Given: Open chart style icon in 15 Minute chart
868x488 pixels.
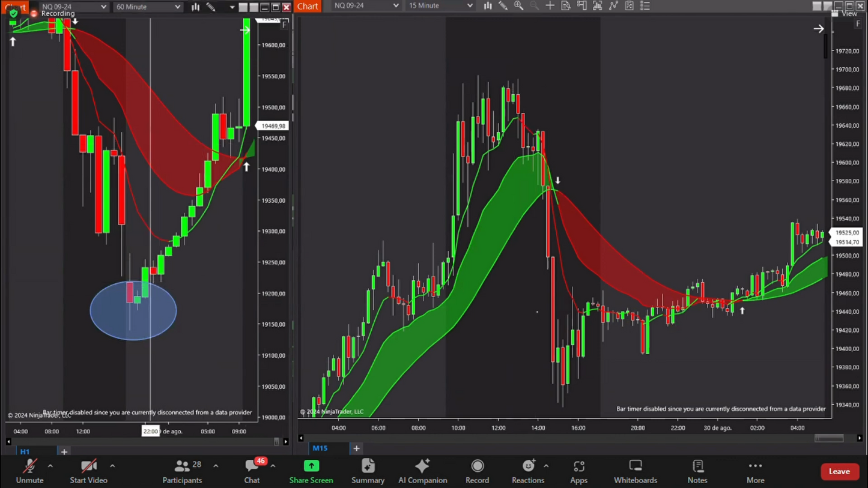Looking at the screenshot, I should tap(488, 6).
